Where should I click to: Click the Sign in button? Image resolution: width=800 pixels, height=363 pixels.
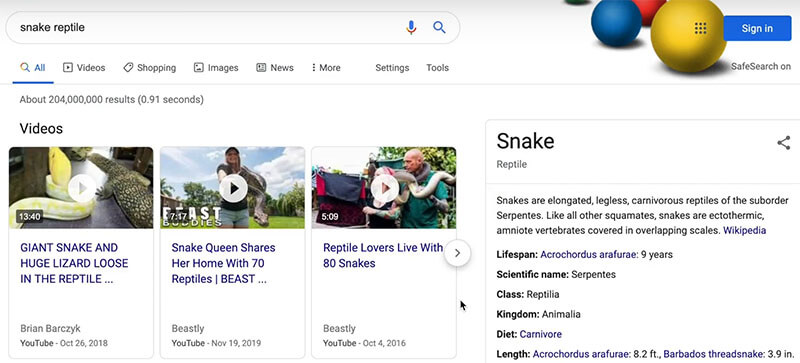[x=757, y=28]
